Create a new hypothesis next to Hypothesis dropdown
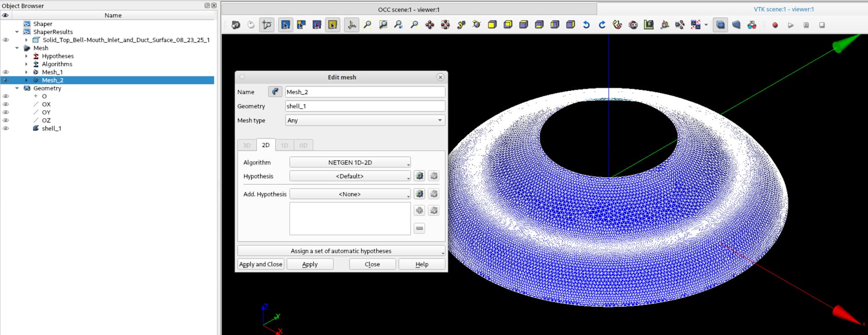The image size is (868, 335). click(x=420, y=176)
